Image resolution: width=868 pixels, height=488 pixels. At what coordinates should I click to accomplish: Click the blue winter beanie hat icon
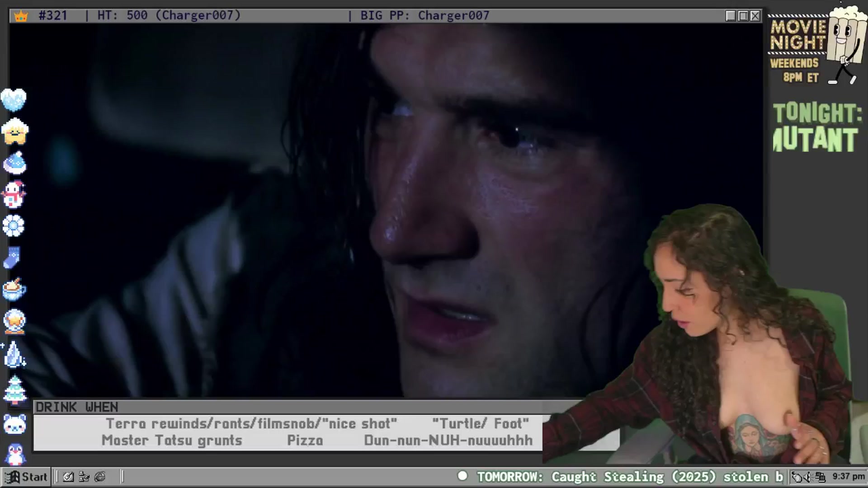click(x=14, y=163)
